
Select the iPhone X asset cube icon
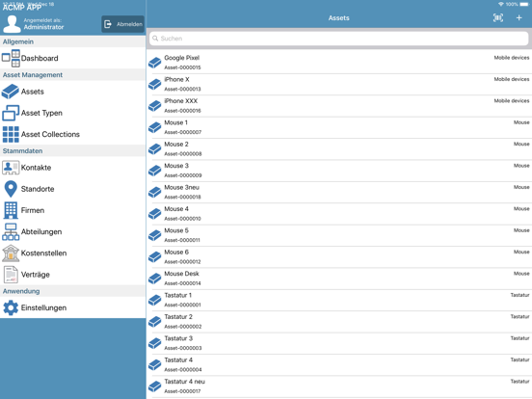coord(155,84)
